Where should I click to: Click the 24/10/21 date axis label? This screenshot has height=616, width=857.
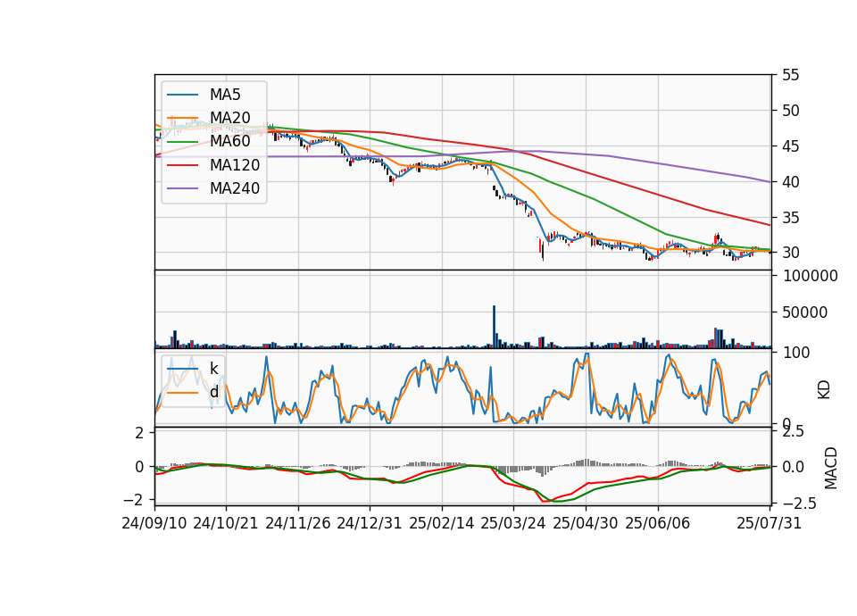click(x=226, y=523)
